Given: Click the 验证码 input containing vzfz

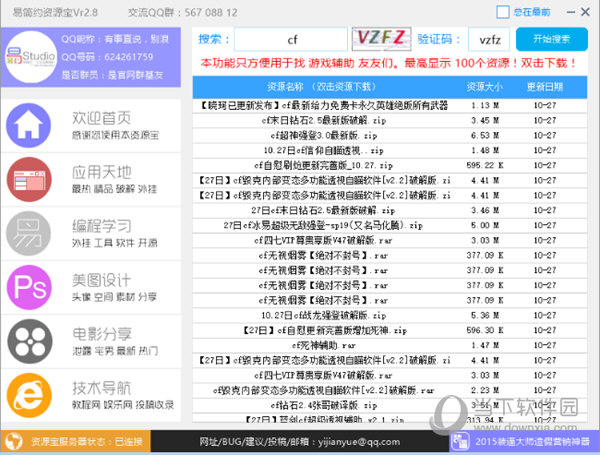Looking at the screenshot, I should pyautogui.click(x=489, y=39).
